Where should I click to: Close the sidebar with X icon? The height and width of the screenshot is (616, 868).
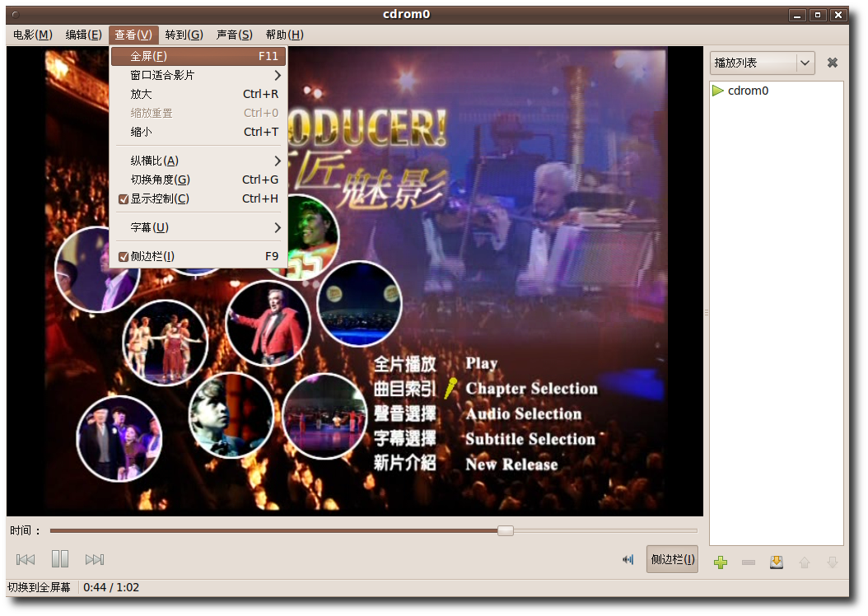pyautogui.click(x=832, y=63)
